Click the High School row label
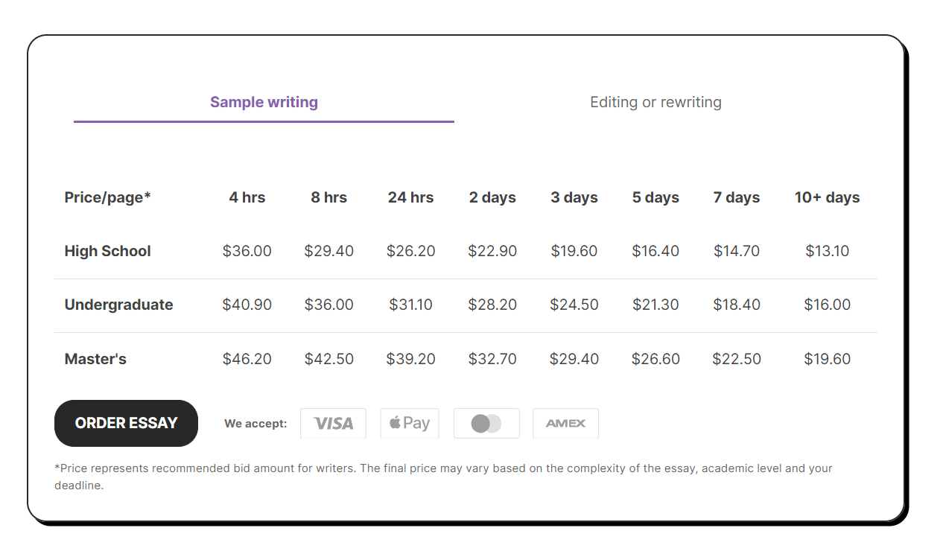Viewport: 946px width, 560px height. (x=107, y=251)
